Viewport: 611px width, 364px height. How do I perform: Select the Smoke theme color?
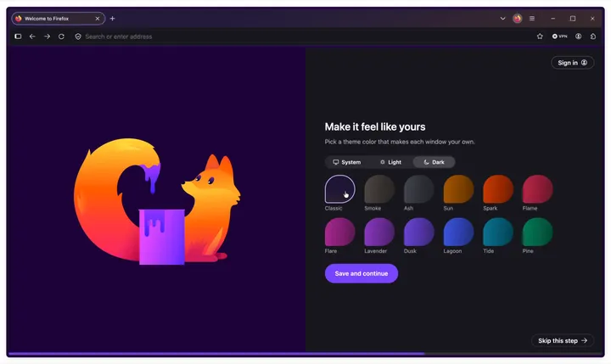pos(379,189)
